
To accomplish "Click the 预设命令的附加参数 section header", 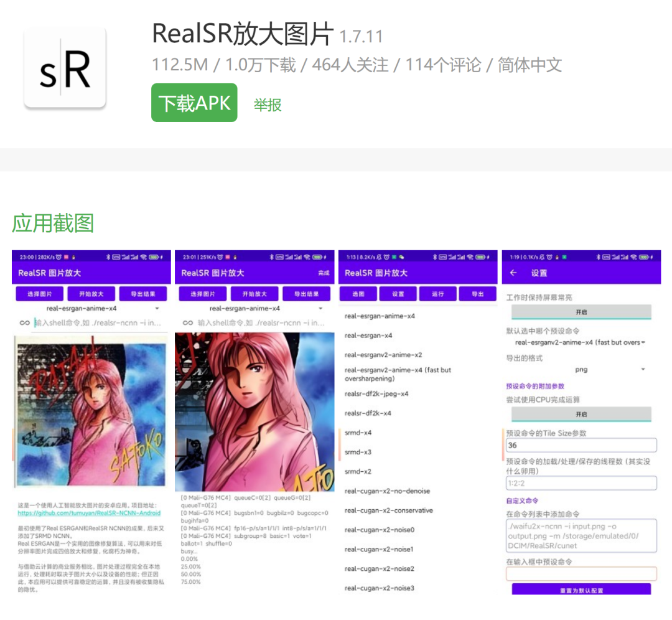I will (535, 386).
